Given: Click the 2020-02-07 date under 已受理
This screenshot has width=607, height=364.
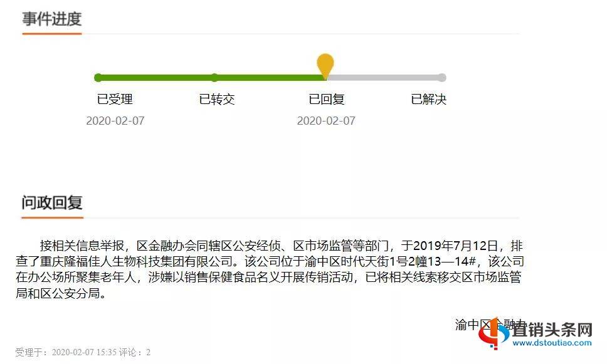Looking at the screenshot, I should pos(115,121).
